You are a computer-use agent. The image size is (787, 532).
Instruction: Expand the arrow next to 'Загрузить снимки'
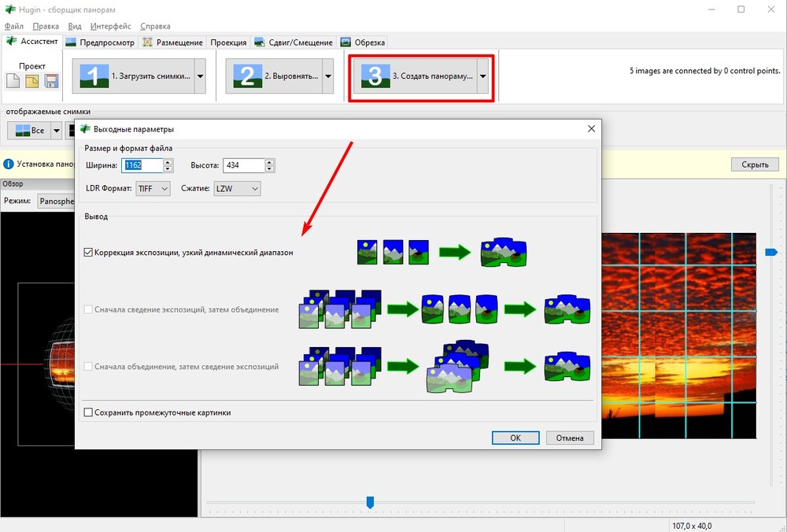point(200,76)
